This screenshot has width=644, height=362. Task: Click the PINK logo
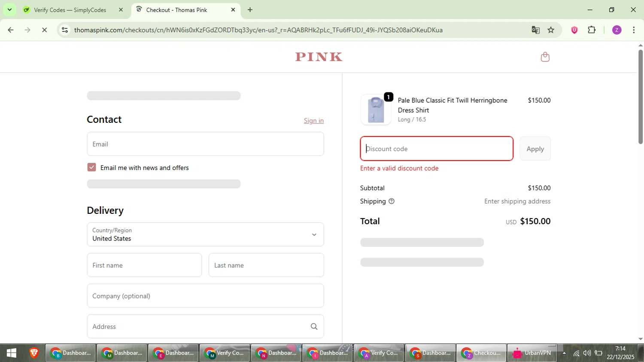319,57
